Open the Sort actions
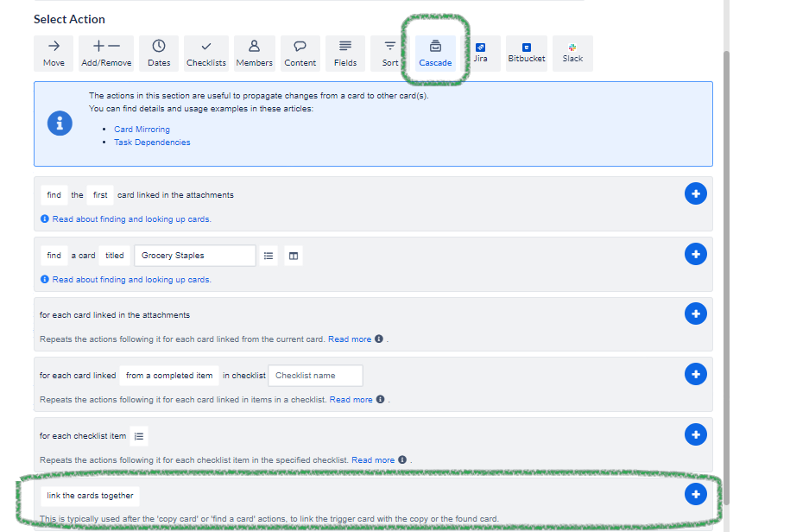The image size is (790, 532). [x=388, y=53]
